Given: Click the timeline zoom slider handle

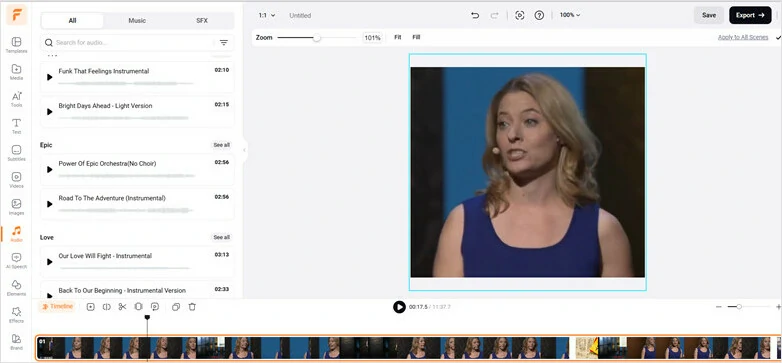Looking at the screenshot, I should pyautogui.click(x=739, y=307).
